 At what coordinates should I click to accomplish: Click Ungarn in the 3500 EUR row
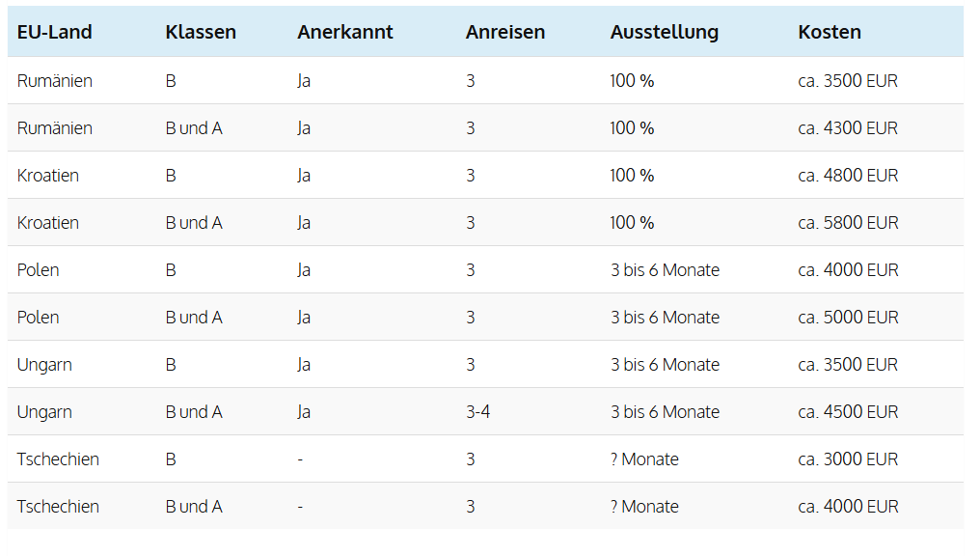point(44,365)
